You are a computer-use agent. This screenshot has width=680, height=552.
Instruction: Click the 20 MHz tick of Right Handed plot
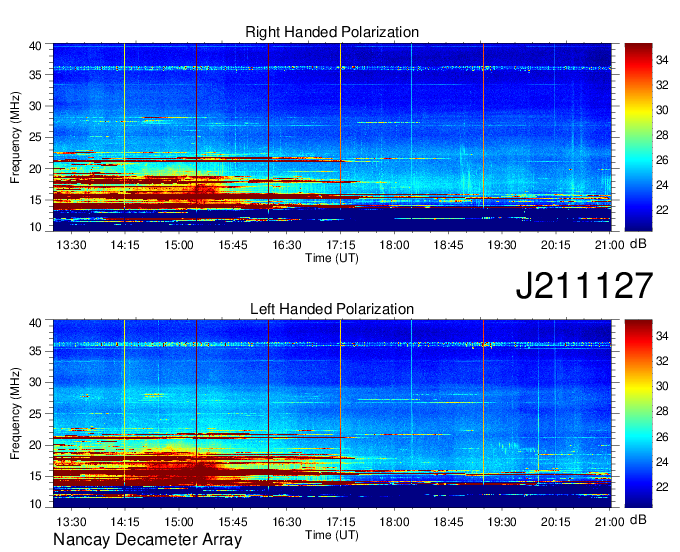[x=35, y=169]
